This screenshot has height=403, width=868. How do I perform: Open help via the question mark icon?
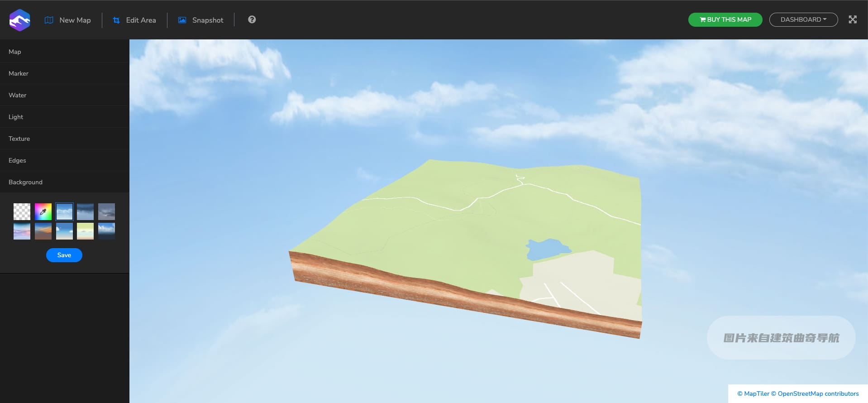(252, 19)
